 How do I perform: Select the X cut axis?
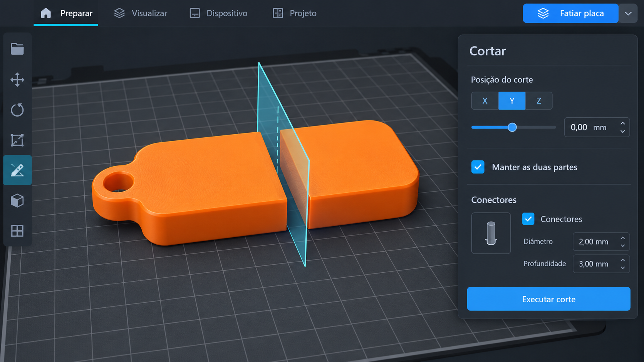[x=485, y=101]
